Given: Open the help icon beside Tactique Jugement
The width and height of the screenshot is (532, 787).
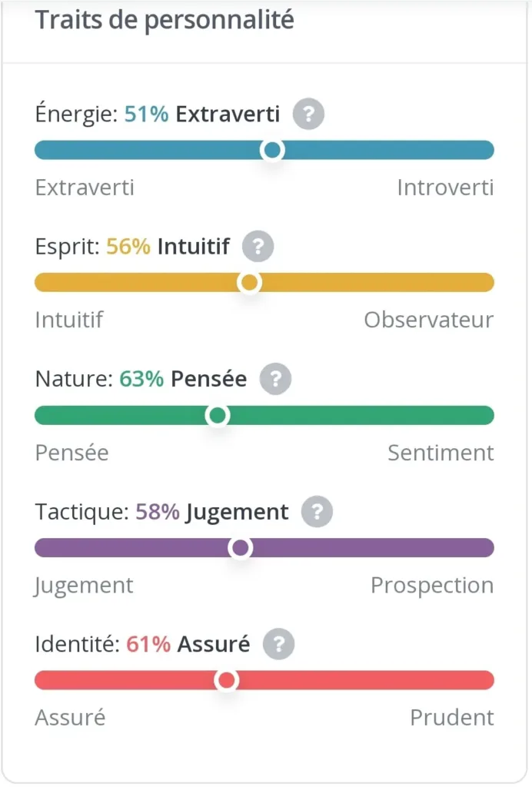Looking at the screenshot, I should tap(317, 511).
